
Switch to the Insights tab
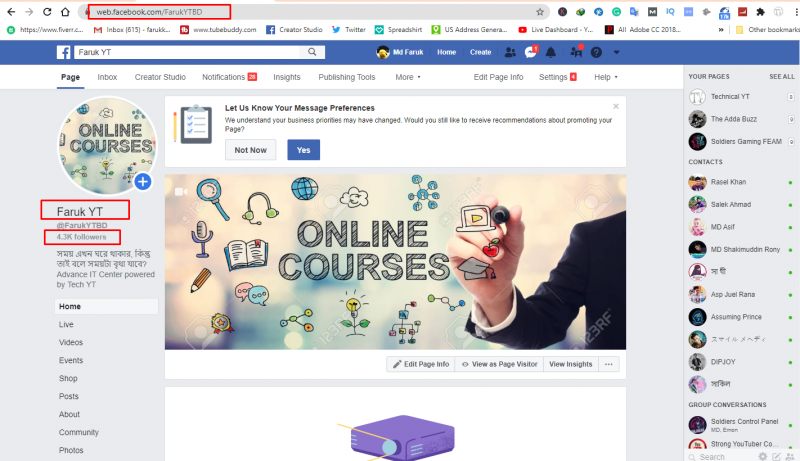point(287,77)
